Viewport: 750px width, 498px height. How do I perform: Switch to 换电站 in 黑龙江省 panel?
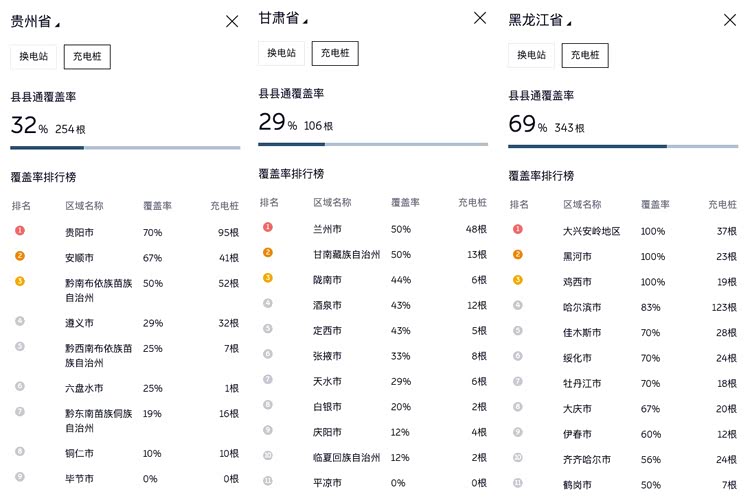(532, 56)
